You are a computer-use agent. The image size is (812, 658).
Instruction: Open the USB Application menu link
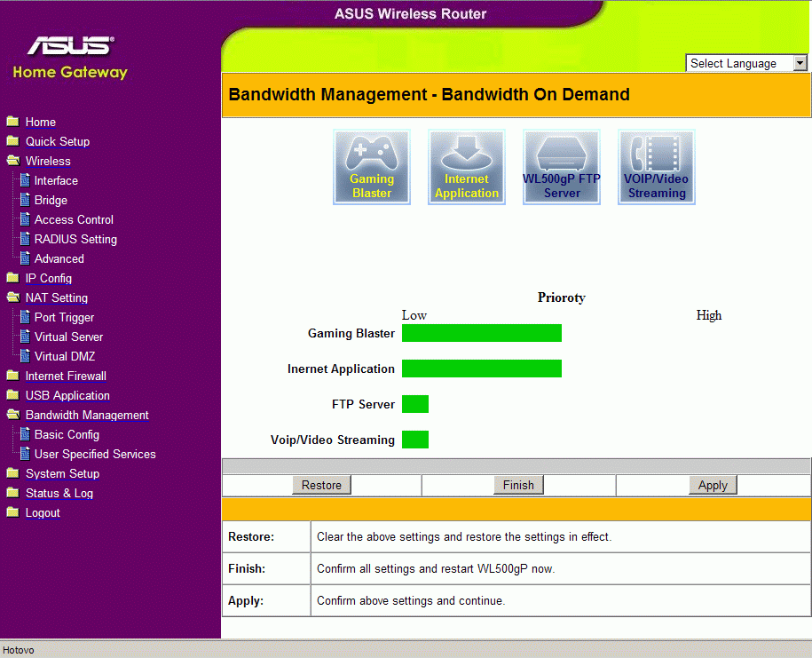(x=67, y=396)
